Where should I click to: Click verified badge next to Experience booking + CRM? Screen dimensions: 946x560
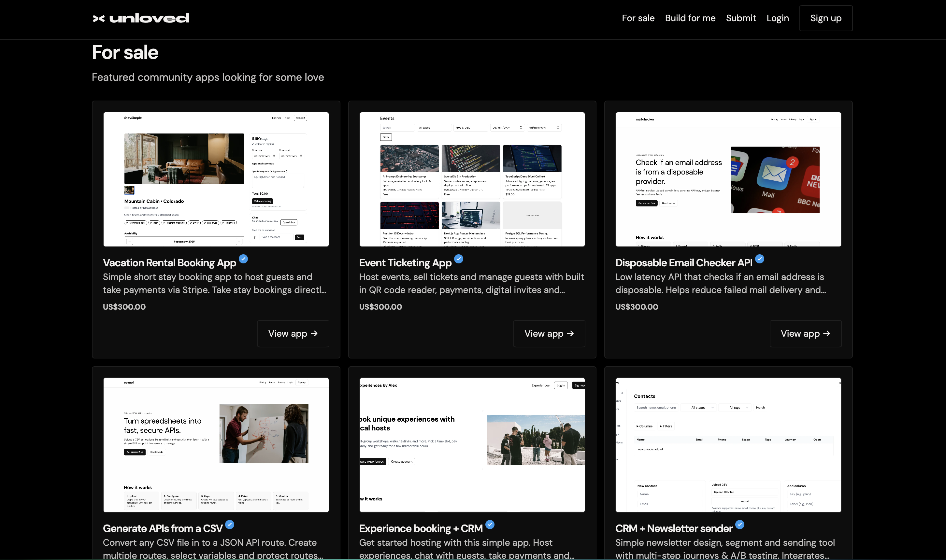490,525
